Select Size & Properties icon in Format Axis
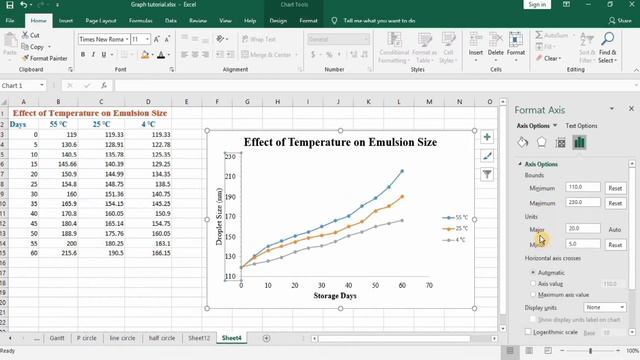This screenshot has width=640, height=360. (x=561, y=142)
